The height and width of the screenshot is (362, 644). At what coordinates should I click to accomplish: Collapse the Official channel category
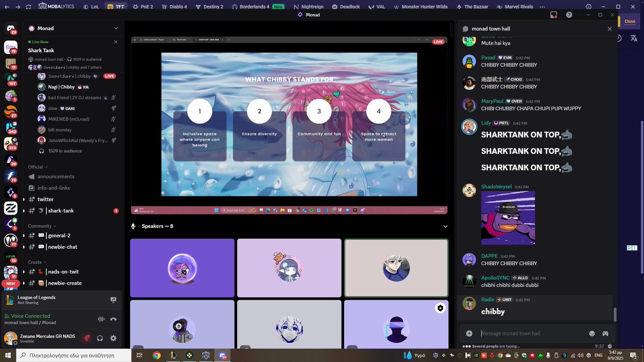pyautogui.click(x=38, y=167)
